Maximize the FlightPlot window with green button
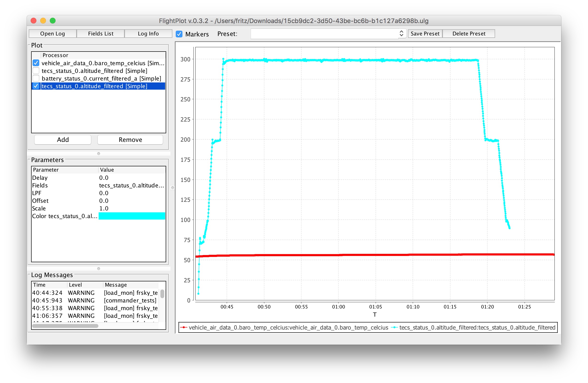 pos(53,21)
